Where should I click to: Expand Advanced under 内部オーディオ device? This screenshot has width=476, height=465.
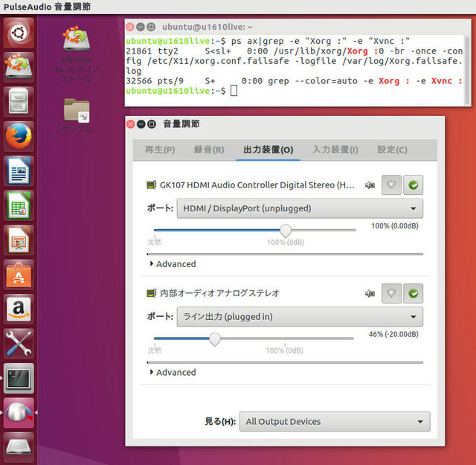pyautogui.click(x=173, y=372)
